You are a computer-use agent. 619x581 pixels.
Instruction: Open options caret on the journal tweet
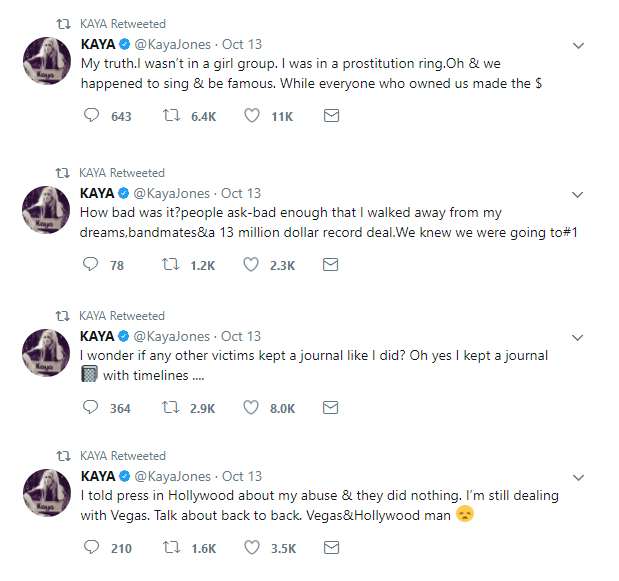point(577,337)
